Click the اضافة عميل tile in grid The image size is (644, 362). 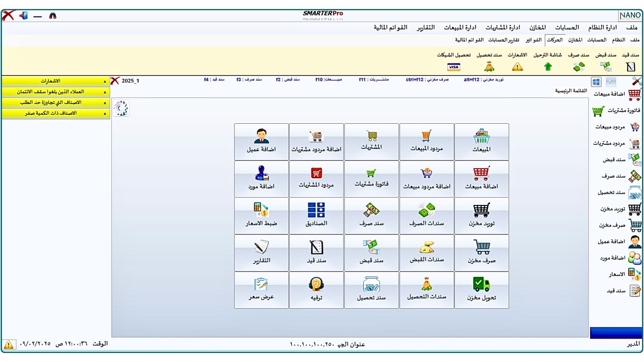coord(261,142)
